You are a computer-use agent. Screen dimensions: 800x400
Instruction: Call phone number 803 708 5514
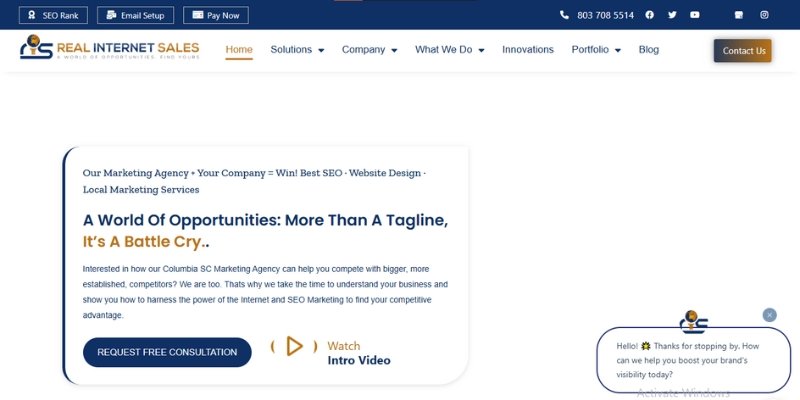605,15
